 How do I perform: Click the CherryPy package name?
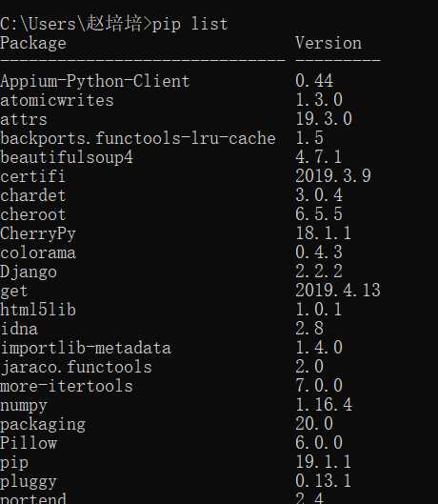[x=38, y=234]
